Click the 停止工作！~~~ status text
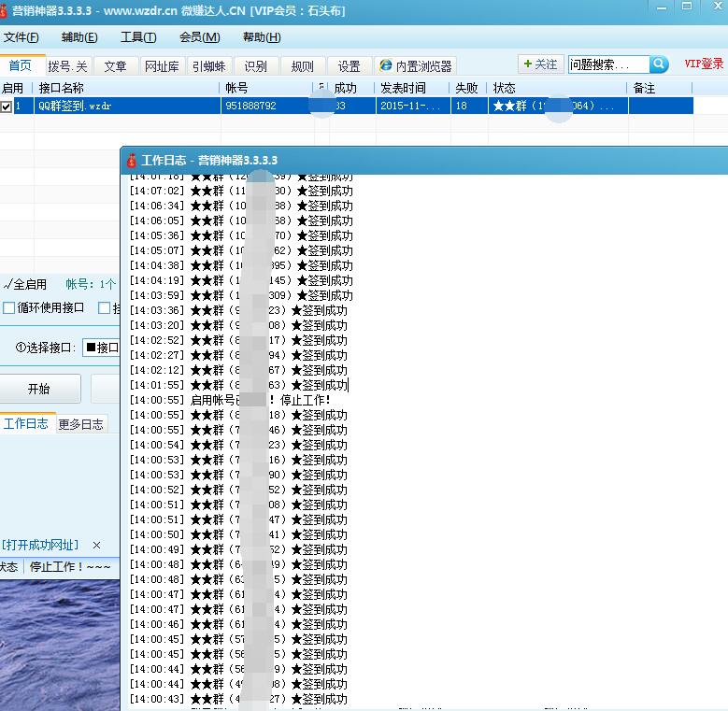The width and height of the screenshot is (728, 711). click(70, 567)
